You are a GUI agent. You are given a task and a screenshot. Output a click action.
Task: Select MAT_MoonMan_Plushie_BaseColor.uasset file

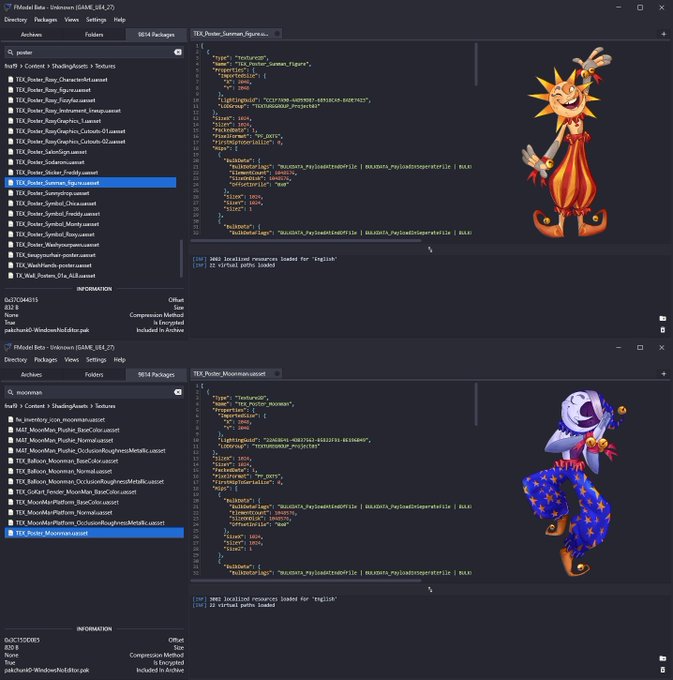pos(94,430)
